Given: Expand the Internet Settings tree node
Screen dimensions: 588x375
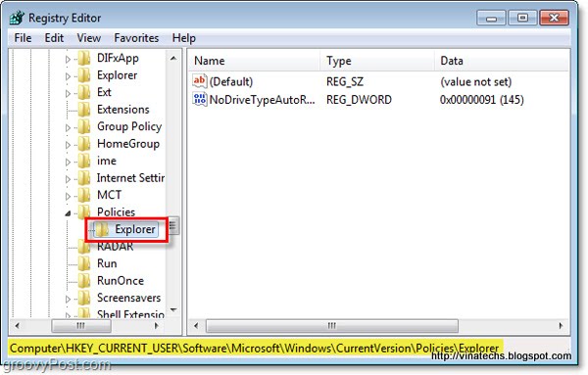Looking at the screenshot, I should (68, 179).
